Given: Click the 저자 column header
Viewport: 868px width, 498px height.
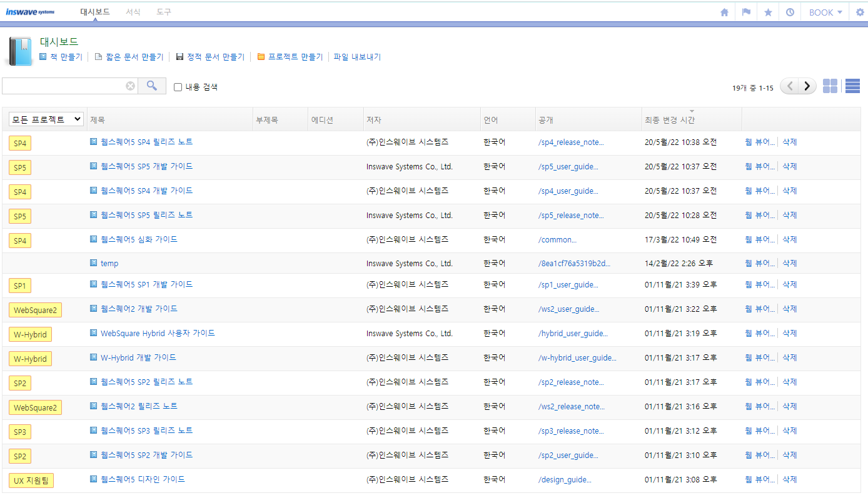Looking at the screenshot, I should click(373, 120).
